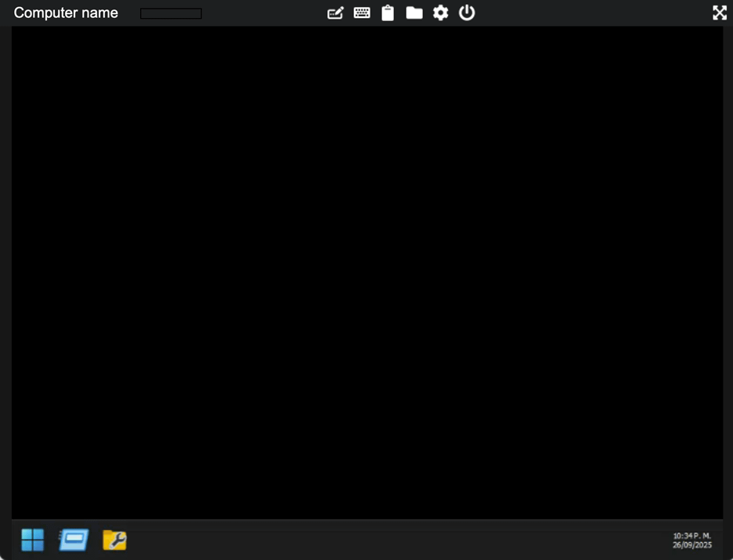Screen dimensions: 733x560
Task: Open the yellow wrench tools folder
Action: pos(114,540)
